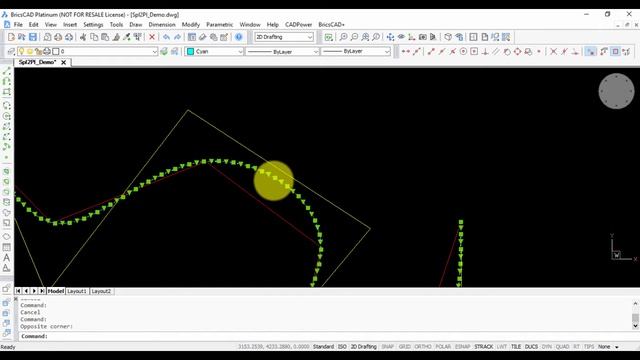This screenshot has width=640, height=360.
Task: Click Standard text style in status bar
Action: [x=323, y=347]
